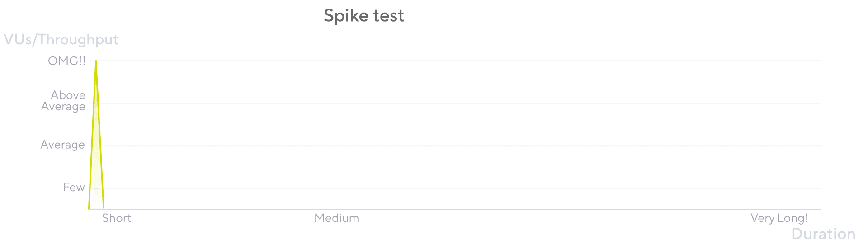Click the 'Very Long!' x-axis label
This screenshot has height=244, width=868.
[x=779, y=218]
